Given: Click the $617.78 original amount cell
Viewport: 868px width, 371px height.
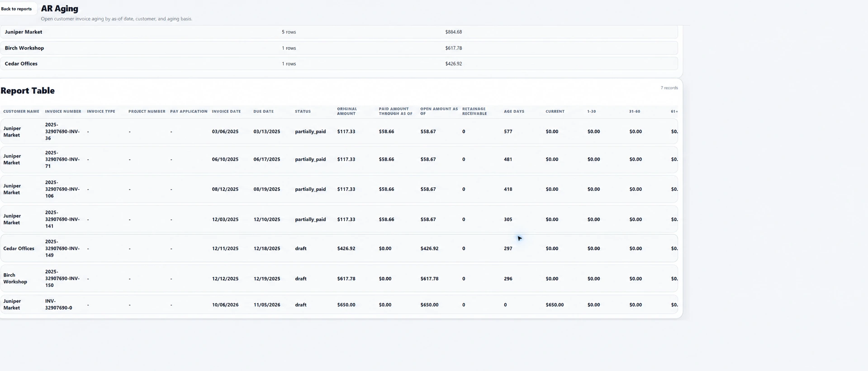Looking at the screenshot, I should [346, 279].
